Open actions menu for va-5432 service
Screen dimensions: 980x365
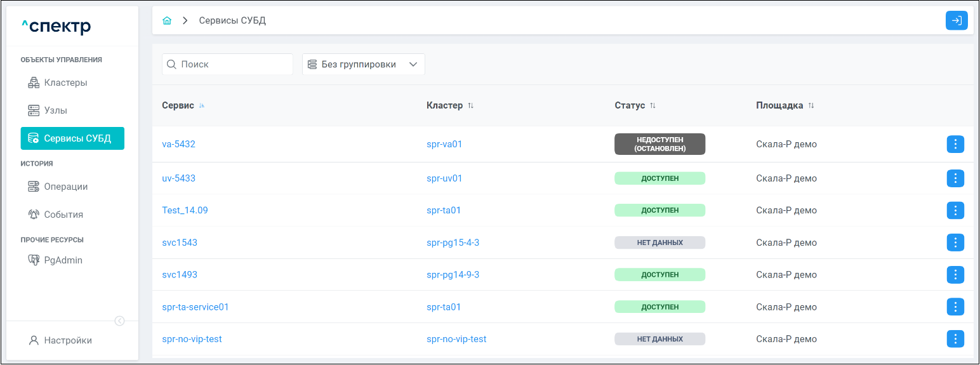click(955, 145)
